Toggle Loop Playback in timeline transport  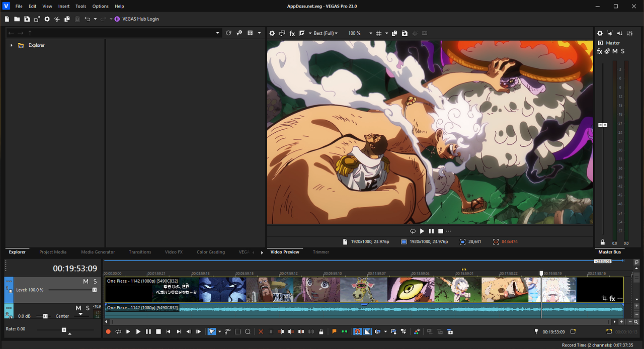[118, 331]
